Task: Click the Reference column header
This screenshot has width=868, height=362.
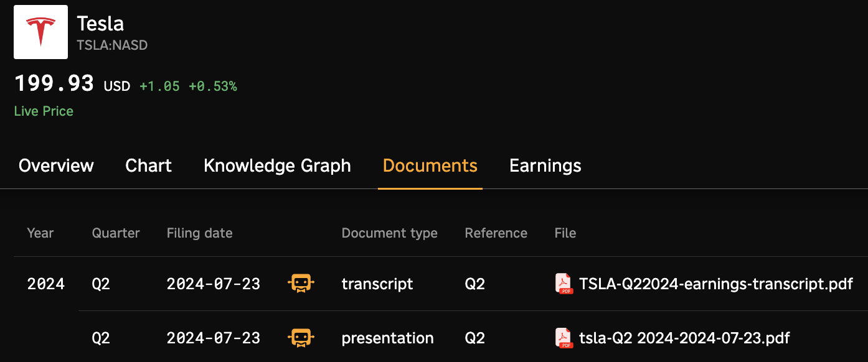Action: (496, 233)
